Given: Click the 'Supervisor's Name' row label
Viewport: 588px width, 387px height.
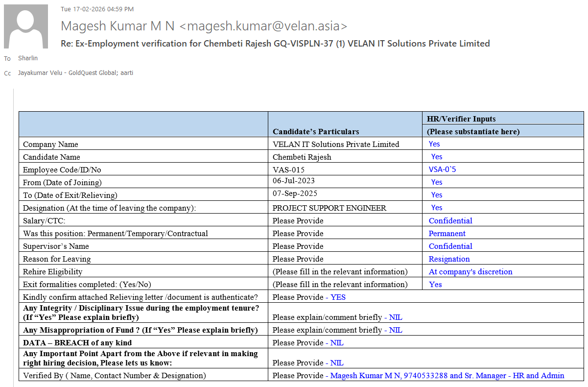Looking at the screenshot, I should coord(56,246).
